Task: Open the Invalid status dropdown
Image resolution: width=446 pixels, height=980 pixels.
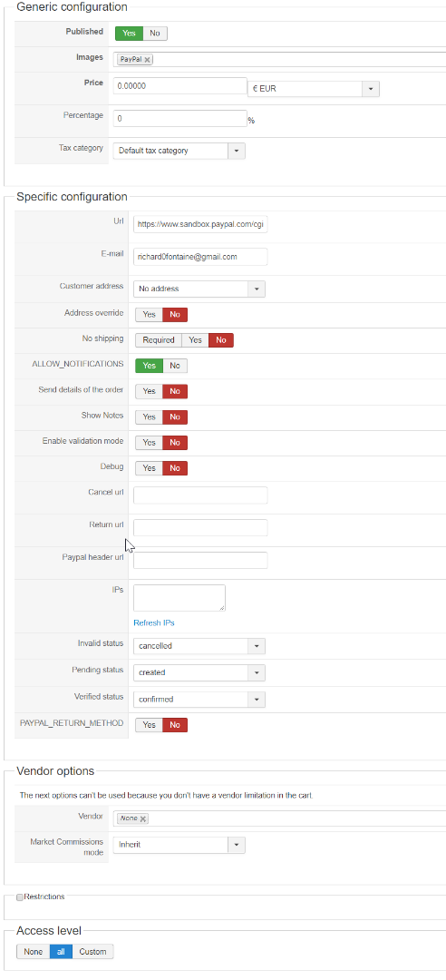Action: pyautogui.click(x=199, y=646)
